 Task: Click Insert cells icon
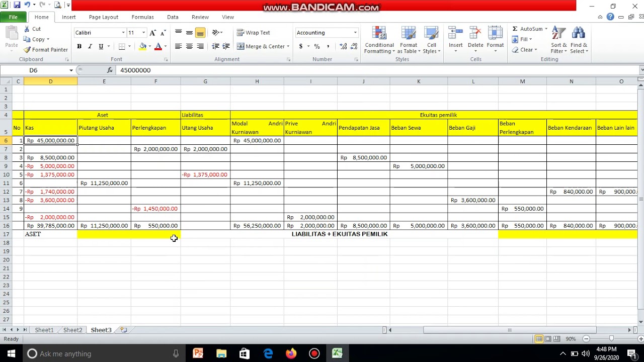[455, 34]
